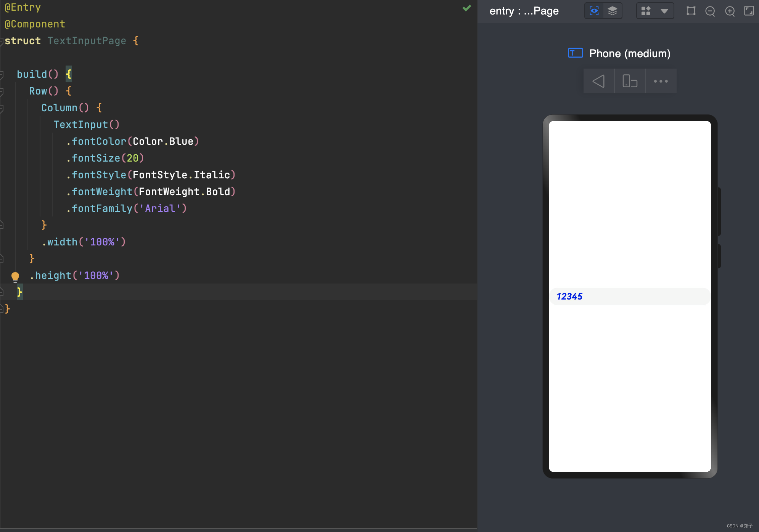
Task: Click the Phone (medium) device icon
Action: coord(575,53)
